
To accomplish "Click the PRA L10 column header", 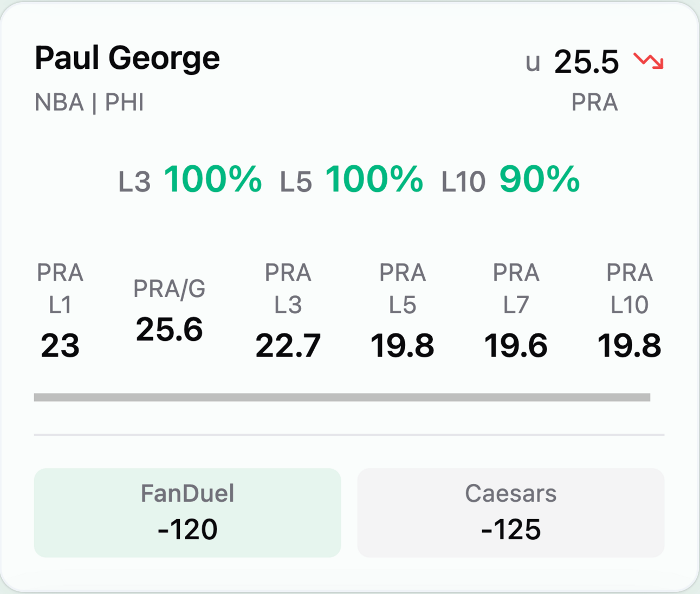I will point(630,289).
